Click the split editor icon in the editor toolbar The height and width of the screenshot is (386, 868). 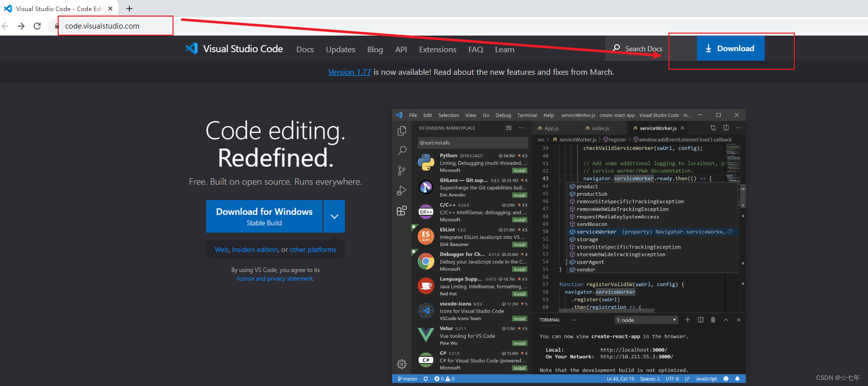click(x=726, y=128)
